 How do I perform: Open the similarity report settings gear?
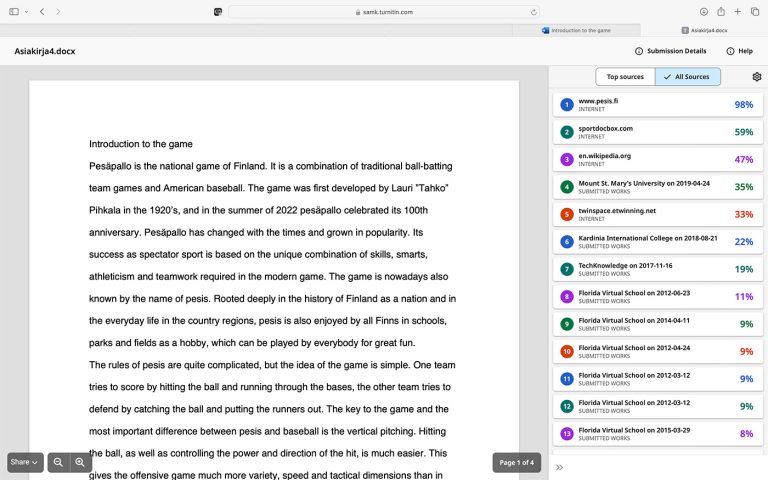pyautogui.click(x=757, y=77)
